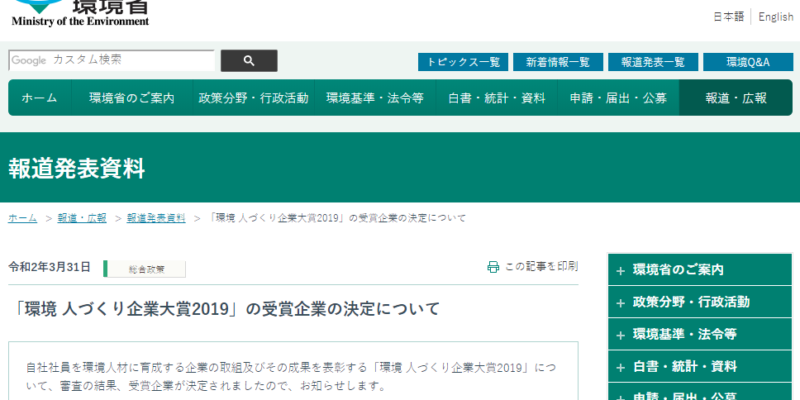Click the トピックス一覧 button
800x400 pixels.
click(463, 62)
